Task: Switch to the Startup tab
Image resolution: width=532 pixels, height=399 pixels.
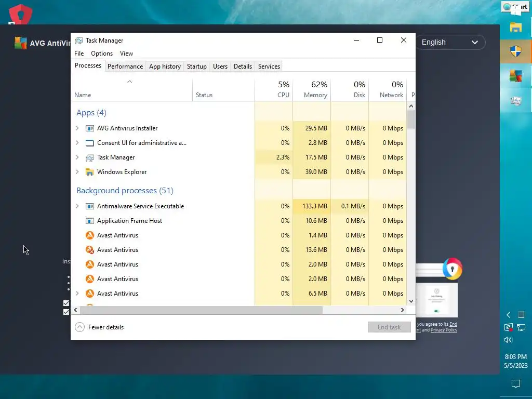Action: pyautogui.click(x=197, y=66)
